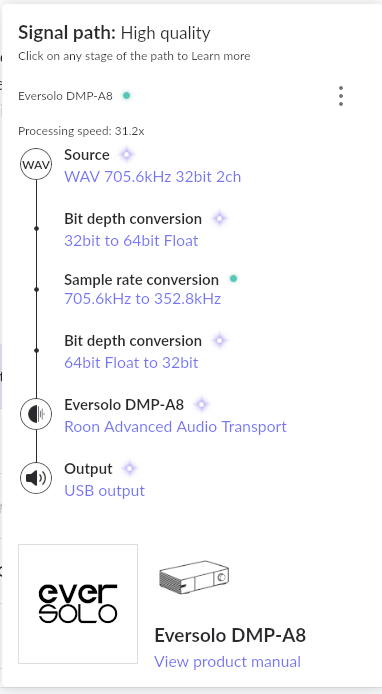Viewport: 382px width, 694px height.
Task: Select 64bit Float to 32bit stage
Action: click(x=131, y=362)
